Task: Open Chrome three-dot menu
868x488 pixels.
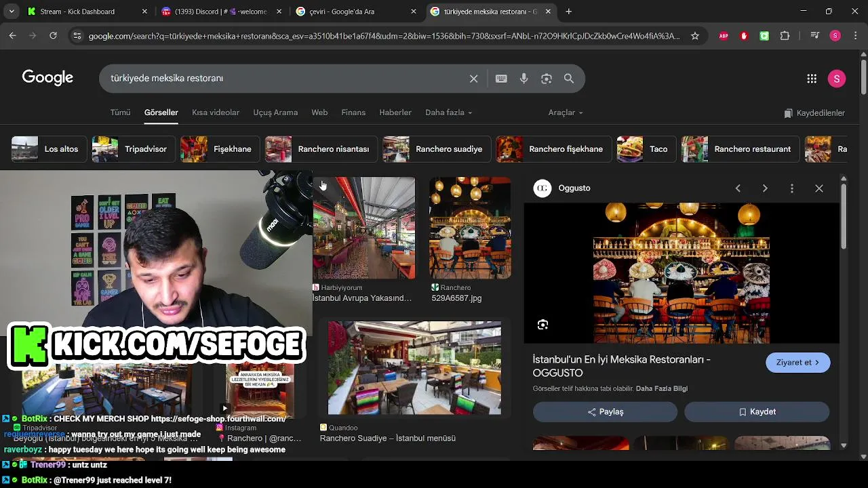Action: [x=855, y=36]
